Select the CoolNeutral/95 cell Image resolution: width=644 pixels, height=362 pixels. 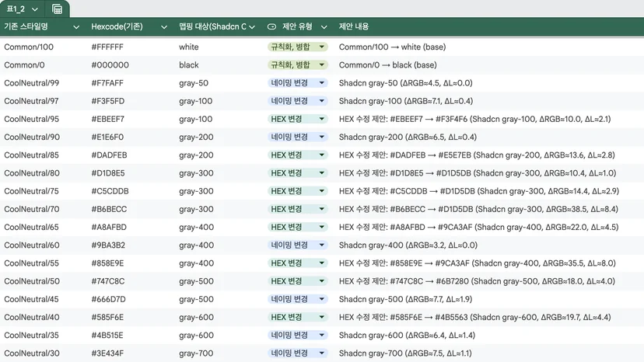click(x=32, y=120)
